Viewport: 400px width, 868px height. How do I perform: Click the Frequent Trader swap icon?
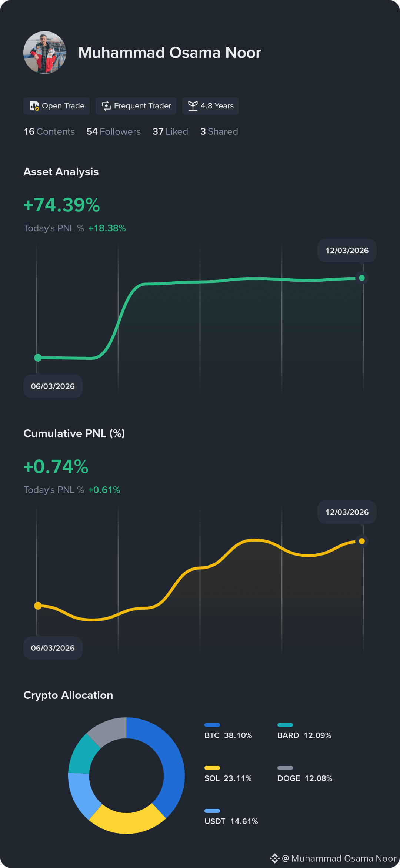point(106,106)
